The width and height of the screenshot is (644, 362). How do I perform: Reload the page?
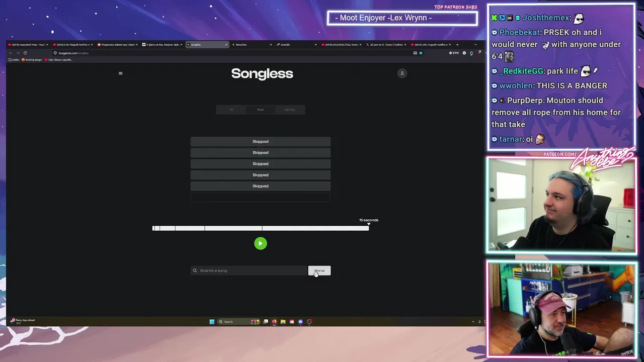pyautogui.click(x=25, y=53)
